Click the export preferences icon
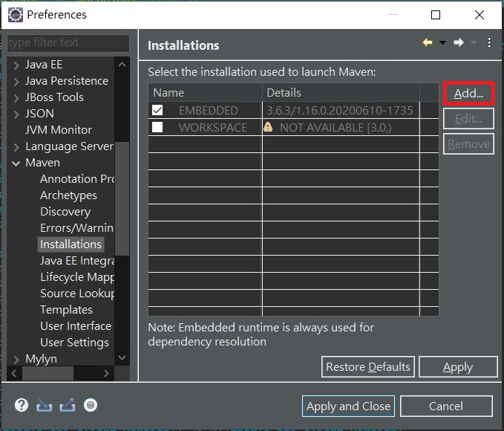 click(x=68, y=405)
